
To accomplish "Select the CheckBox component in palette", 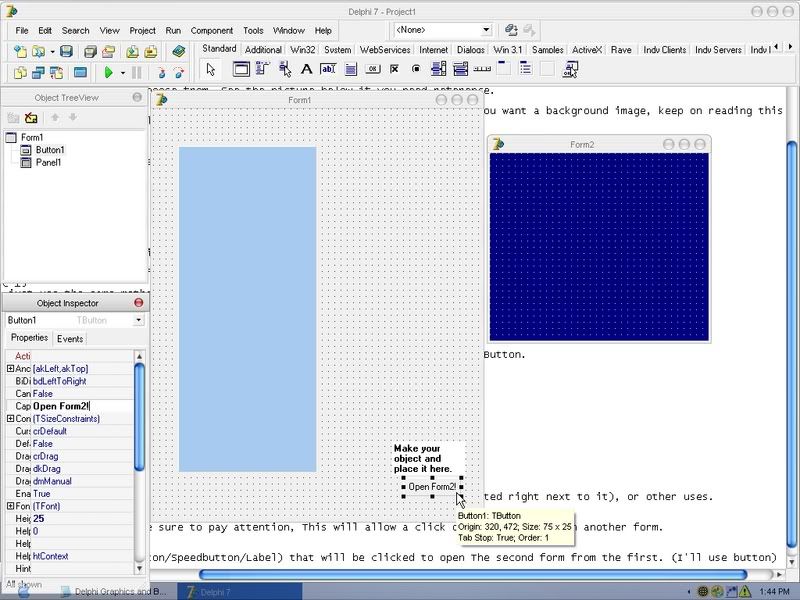I will coord(394,69).
